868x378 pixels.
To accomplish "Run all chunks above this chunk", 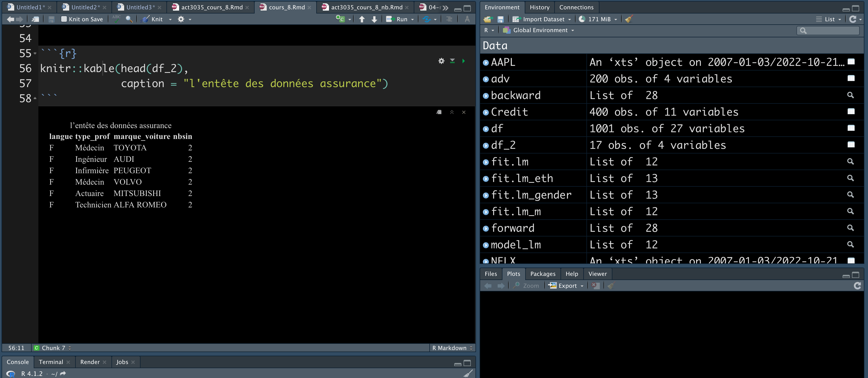I will 452,61.
